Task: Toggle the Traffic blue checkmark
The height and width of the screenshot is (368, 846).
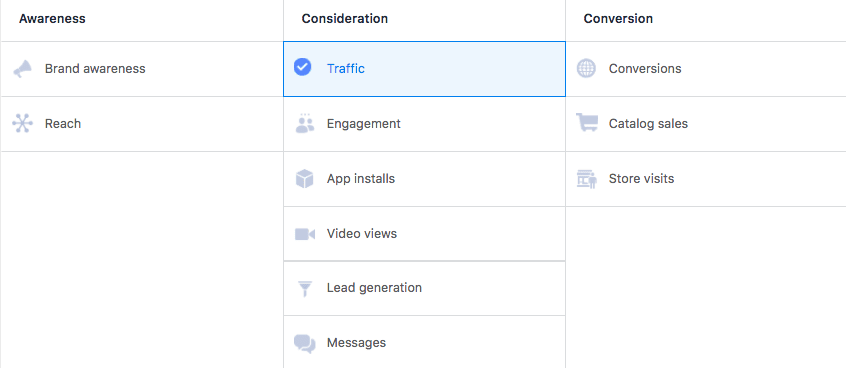Action: [x=303, y=67]
